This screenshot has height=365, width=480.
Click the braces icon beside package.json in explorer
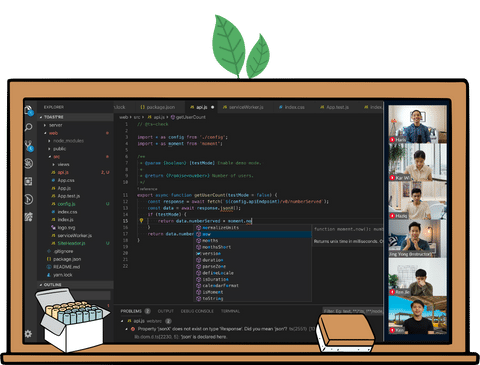coord(49,259)
